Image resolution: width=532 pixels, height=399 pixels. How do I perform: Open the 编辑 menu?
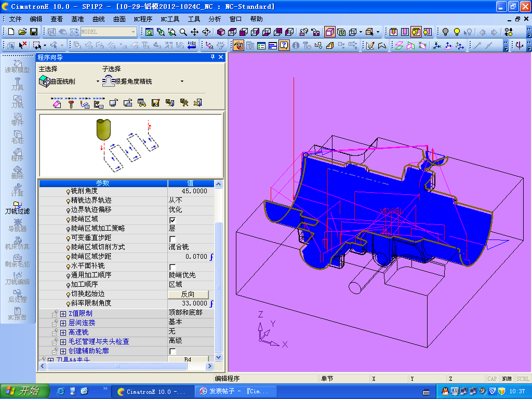(36, 19)
